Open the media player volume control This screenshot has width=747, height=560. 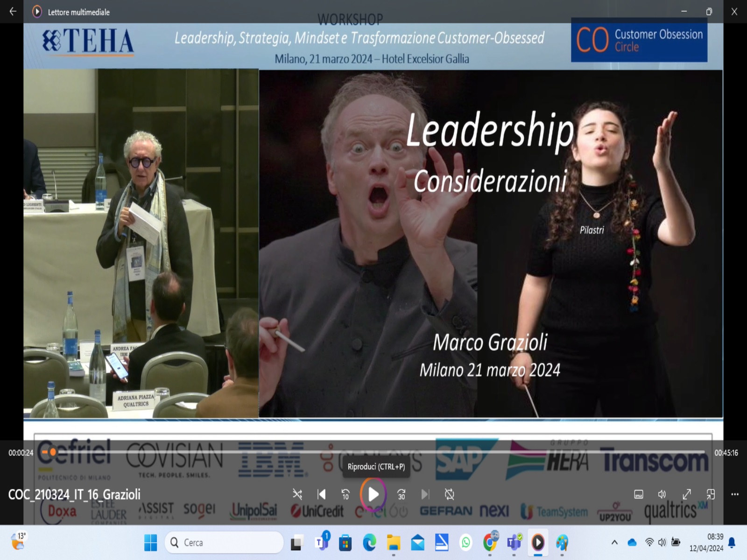(662, 494)
